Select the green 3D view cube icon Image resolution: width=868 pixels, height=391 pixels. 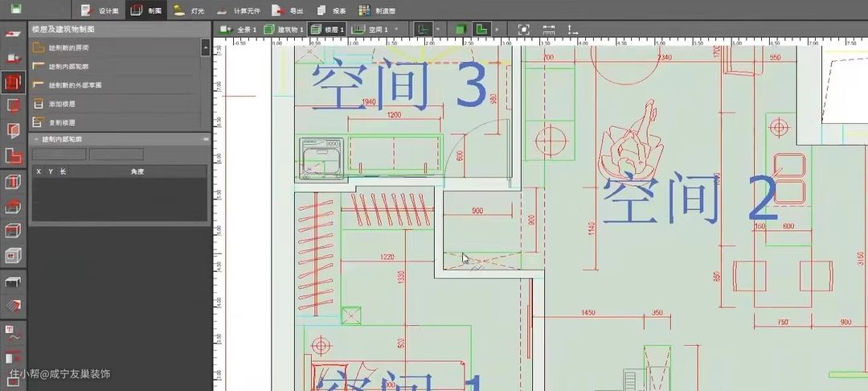461,30
